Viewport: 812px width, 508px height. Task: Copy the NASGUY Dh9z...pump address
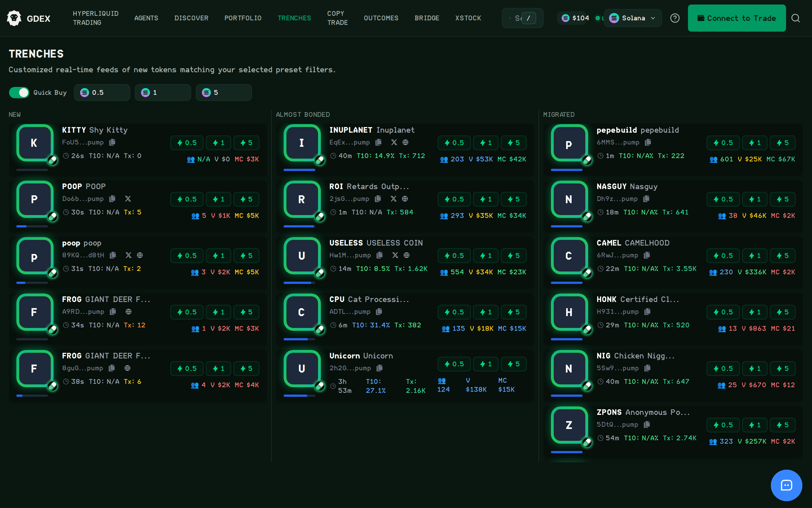(646, 199)
